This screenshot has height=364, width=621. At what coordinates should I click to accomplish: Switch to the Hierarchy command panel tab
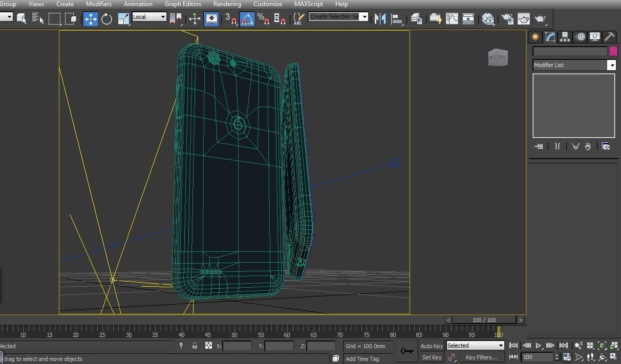click(565, 37)
